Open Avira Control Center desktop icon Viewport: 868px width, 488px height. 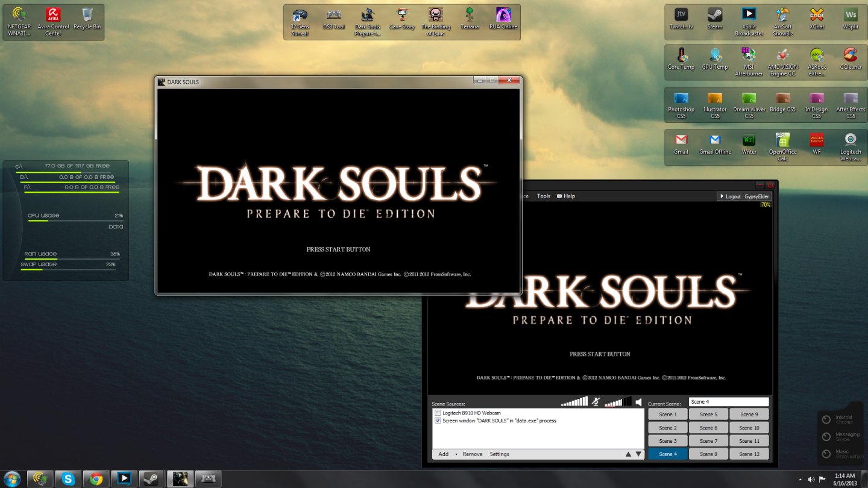pos(53,21)
